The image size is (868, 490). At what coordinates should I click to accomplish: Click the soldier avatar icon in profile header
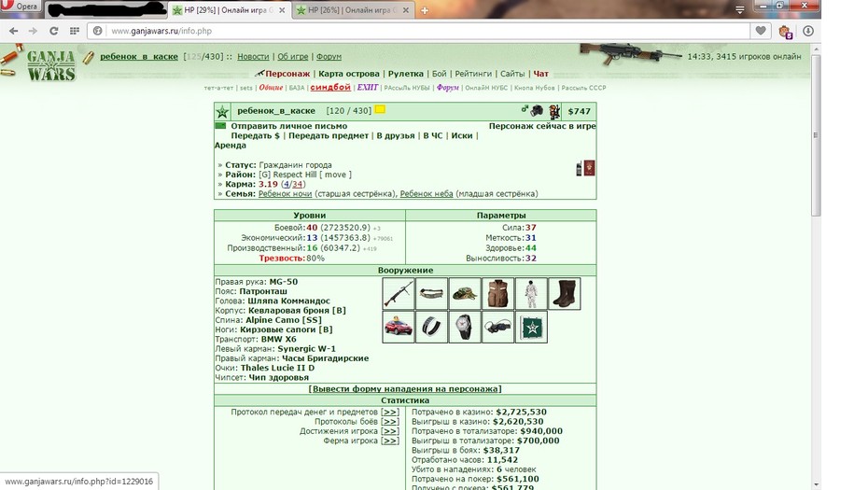pyautogui.click(x=554, y=112)
